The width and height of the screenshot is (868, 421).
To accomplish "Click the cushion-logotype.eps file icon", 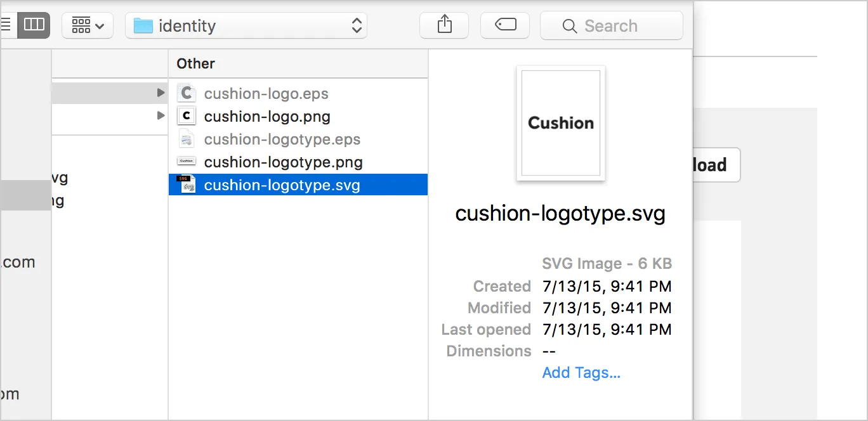I will tap(187, 139).
